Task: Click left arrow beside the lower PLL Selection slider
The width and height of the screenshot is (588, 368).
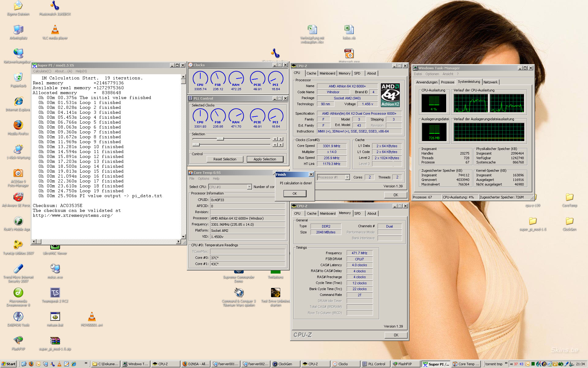Action: tap(275, 145)
